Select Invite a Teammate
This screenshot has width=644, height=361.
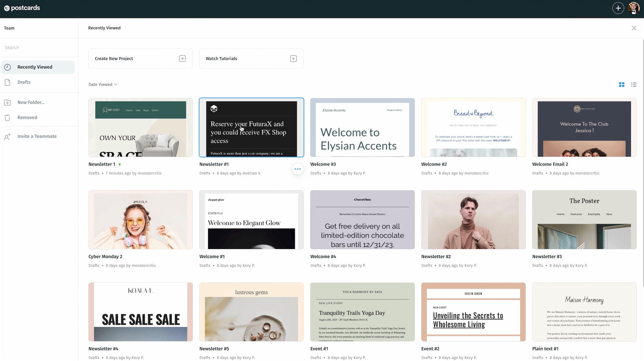coord(38,136)
